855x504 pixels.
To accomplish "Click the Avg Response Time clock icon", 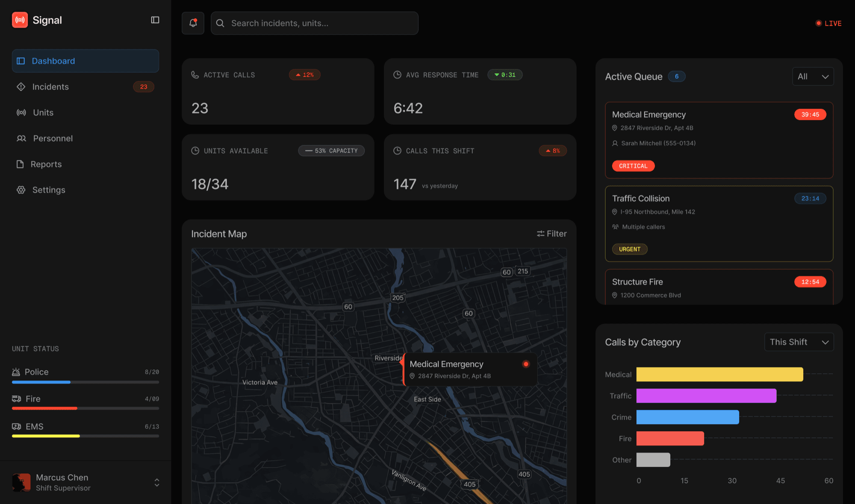I will click(397, 75).
